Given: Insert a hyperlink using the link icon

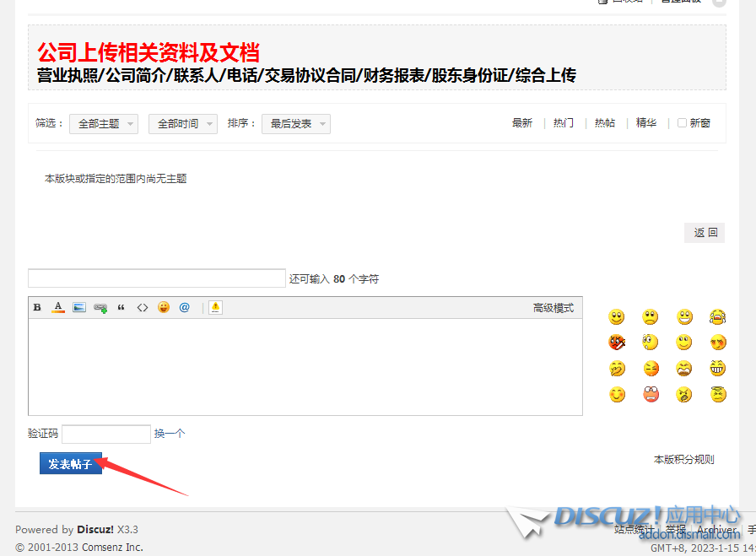Looking at the screenshot, I should (x=100, y=308).
